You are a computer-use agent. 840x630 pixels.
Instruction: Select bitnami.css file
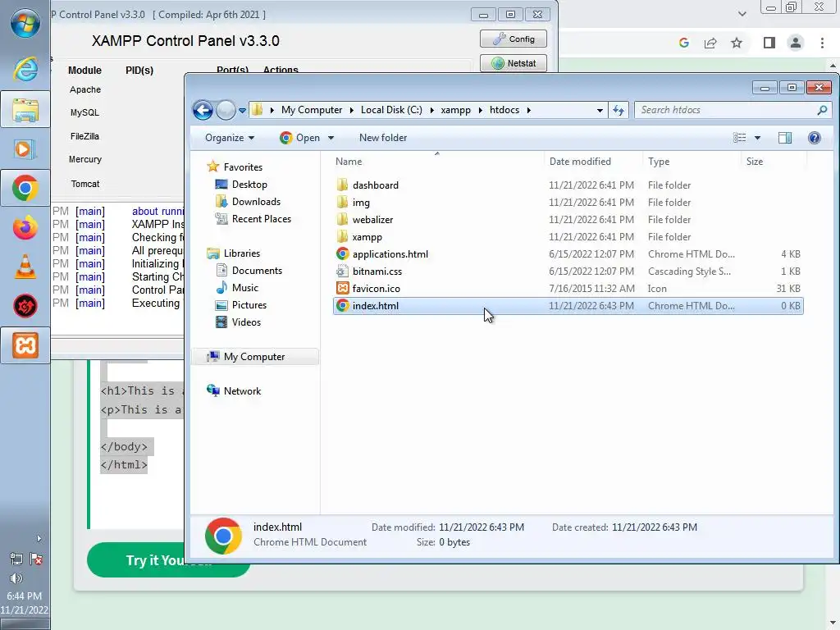tap(377, 271)
